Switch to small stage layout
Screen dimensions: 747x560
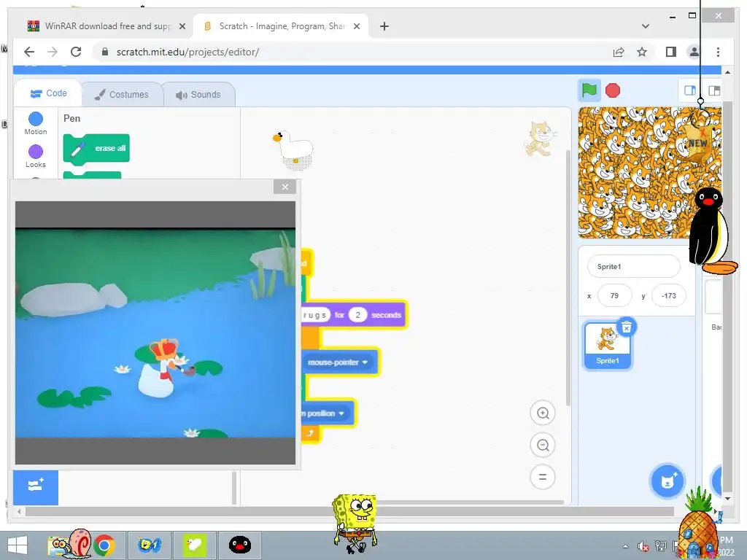point(689,90)
